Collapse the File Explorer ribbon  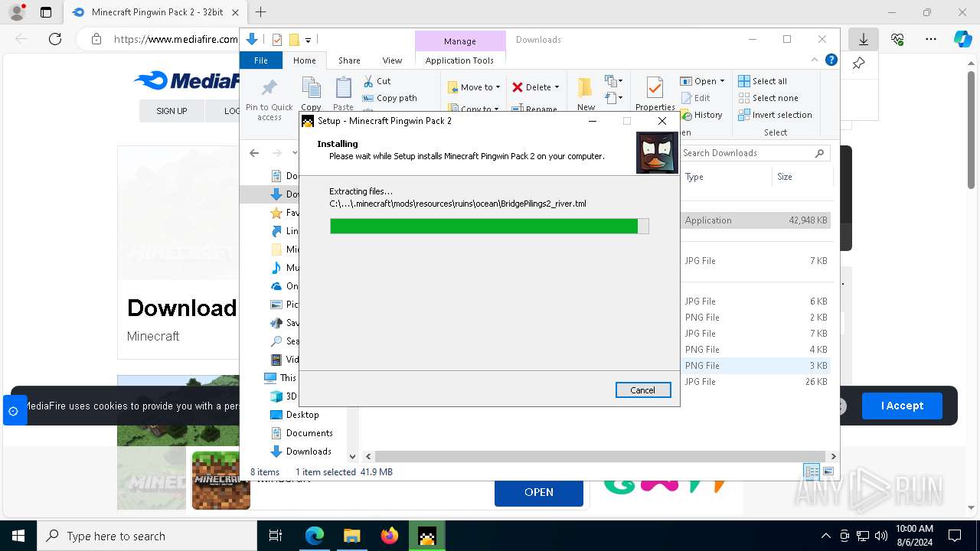pyautogui.click(x=815, y=60)
